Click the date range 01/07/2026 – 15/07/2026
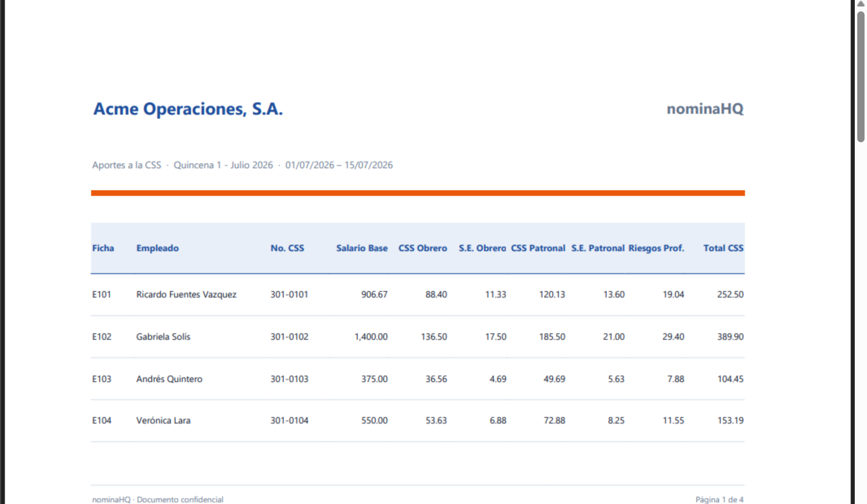 (x=339, y=165)
